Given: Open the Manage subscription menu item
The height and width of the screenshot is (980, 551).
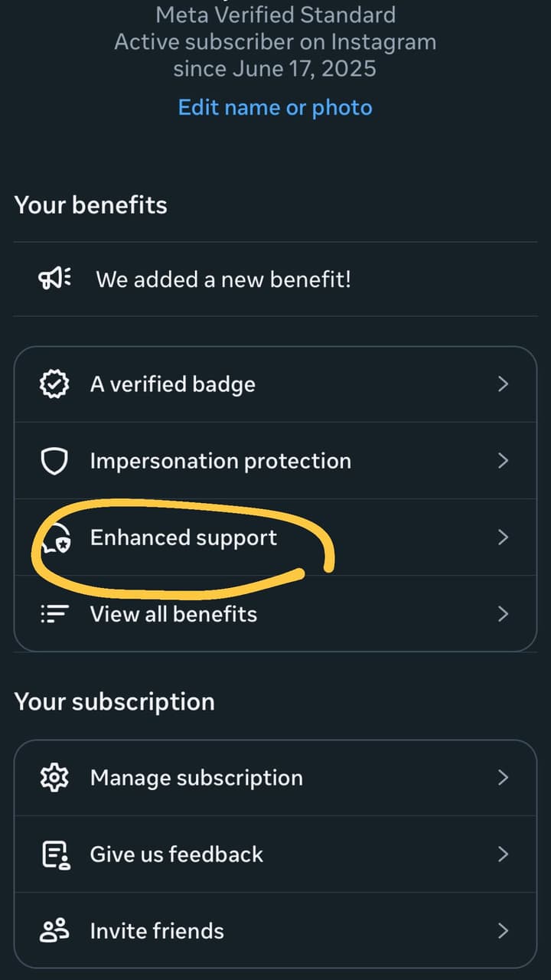Looking at the screenshot, I should (275, 778).
